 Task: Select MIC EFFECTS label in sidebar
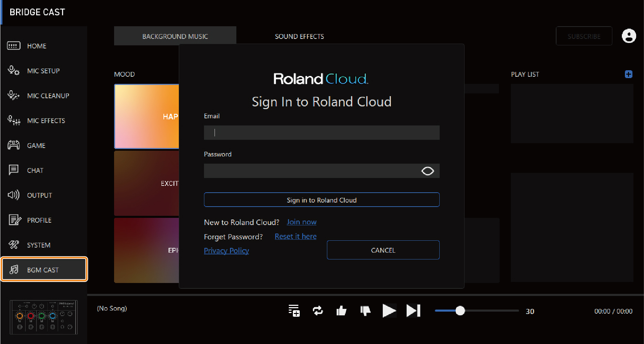pyautogui.click(x=46, y=121)
